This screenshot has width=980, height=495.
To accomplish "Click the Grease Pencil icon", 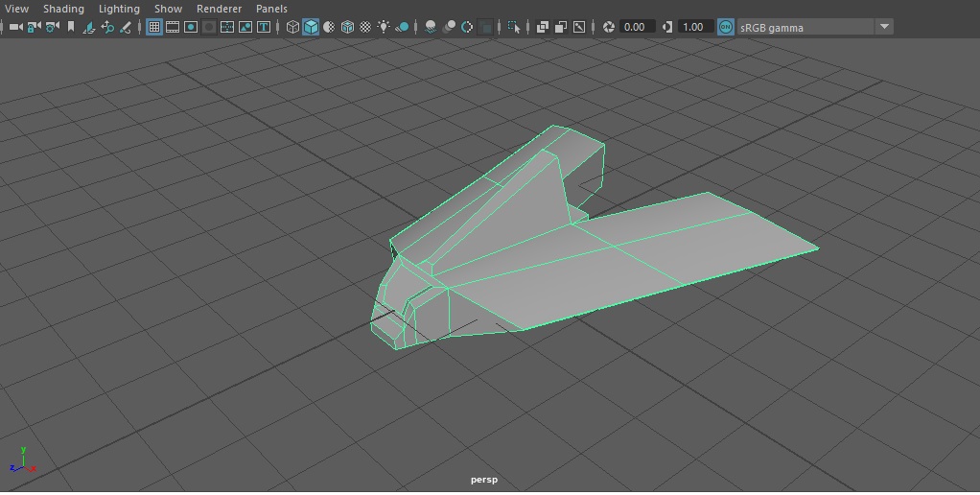I will pos(125,27).
